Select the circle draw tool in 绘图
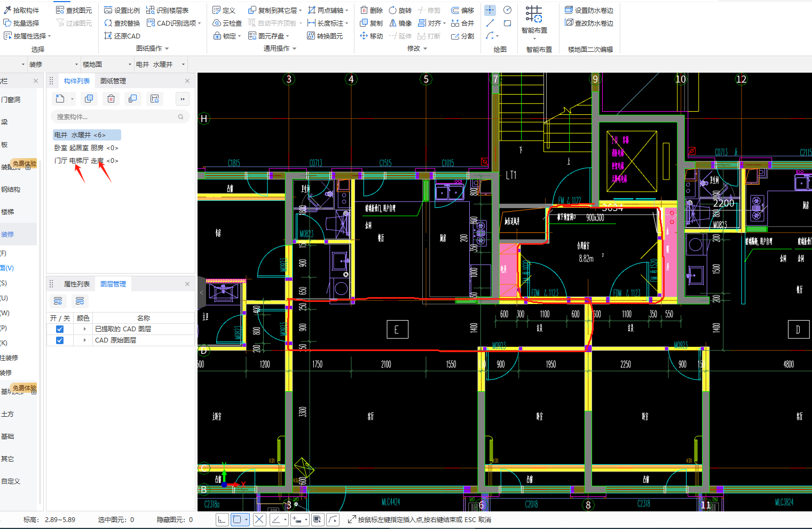812x529 pixels. [x=508, y=10]
